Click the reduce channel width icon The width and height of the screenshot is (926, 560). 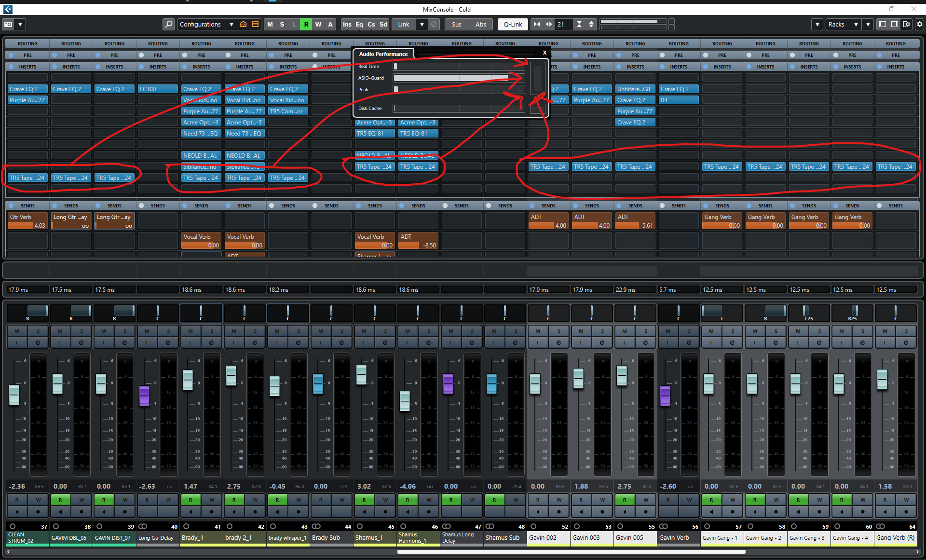pyautogui.click(x=536, y=24)
